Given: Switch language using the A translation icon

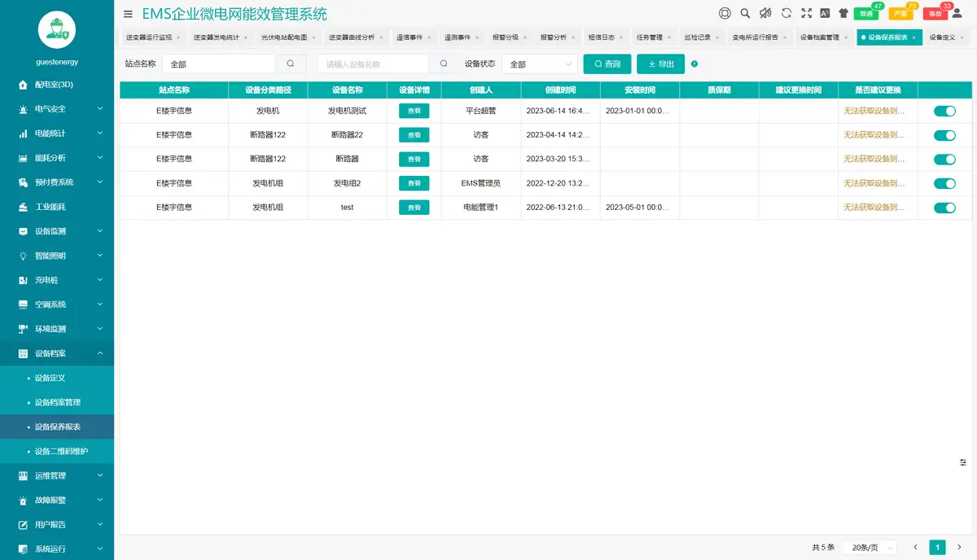Looking at the screenshot, I should point(825,13).
